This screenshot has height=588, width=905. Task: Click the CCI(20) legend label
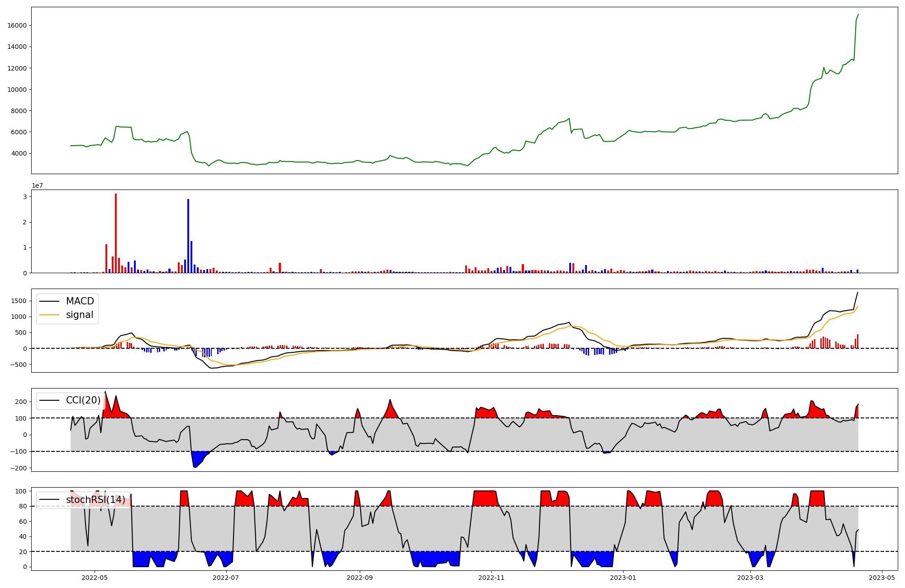(x=83, y=400)
